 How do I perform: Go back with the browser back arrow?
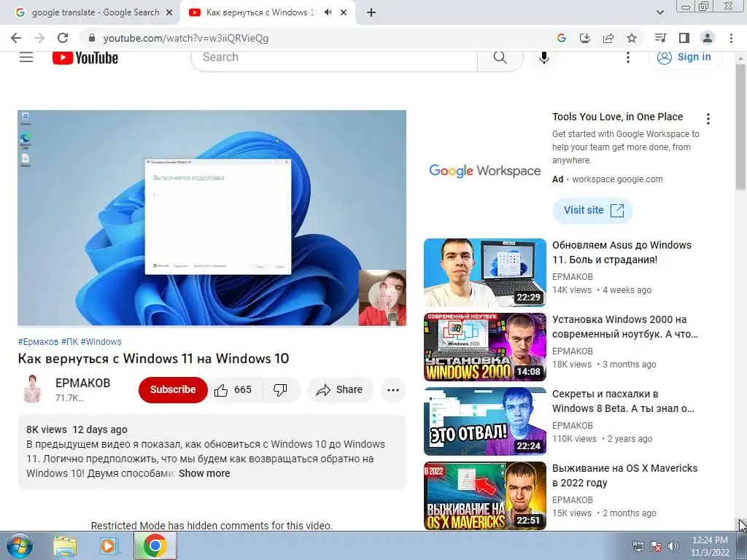(16, 38)
